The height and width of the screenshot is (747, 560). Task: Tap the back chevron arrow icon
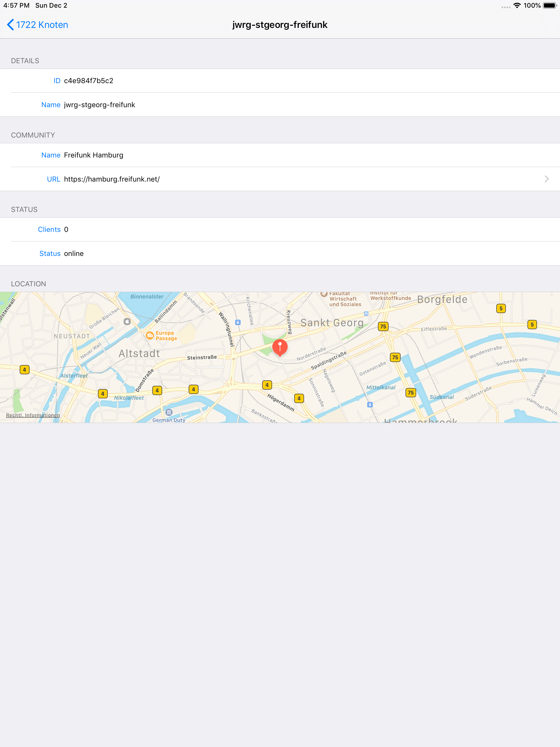10,25
